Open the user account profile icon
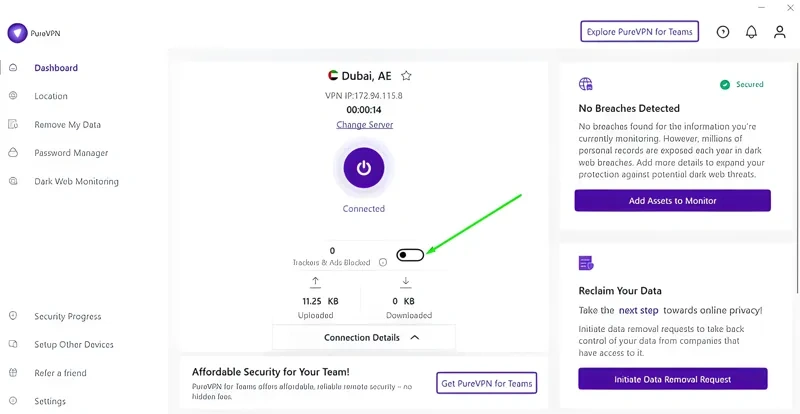Viewport: 800px width, 414px height. pyautogui.click(x=779, y=32)
